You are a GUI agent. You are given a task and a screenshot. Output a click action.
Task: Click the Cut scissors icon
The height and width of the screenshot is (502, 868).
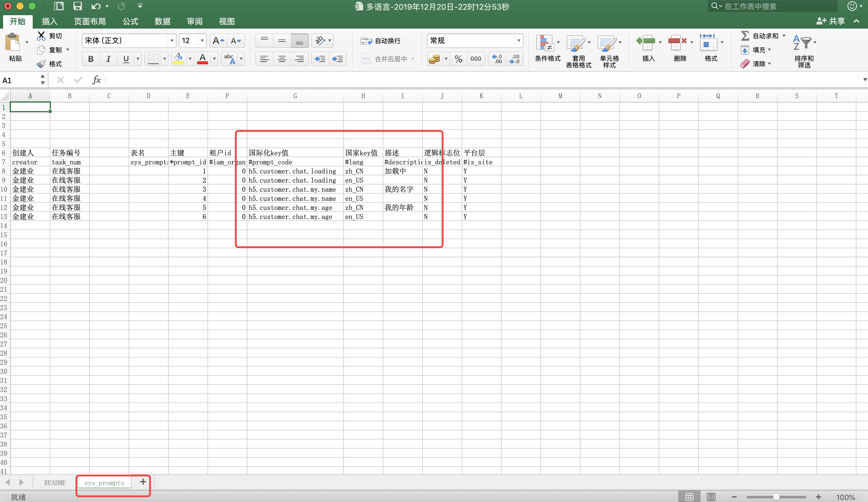click(x=41, y=36)
